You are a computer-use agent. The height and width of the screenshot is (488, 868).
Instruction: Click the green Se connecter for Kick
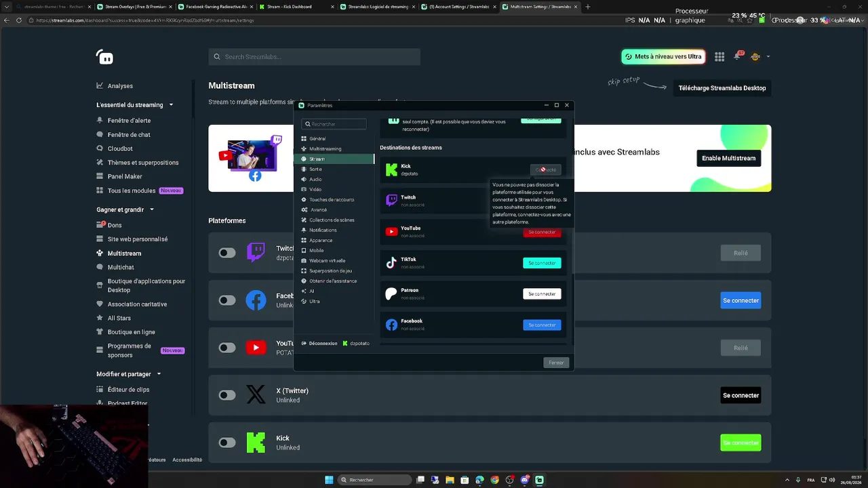[x=741, y=443]
